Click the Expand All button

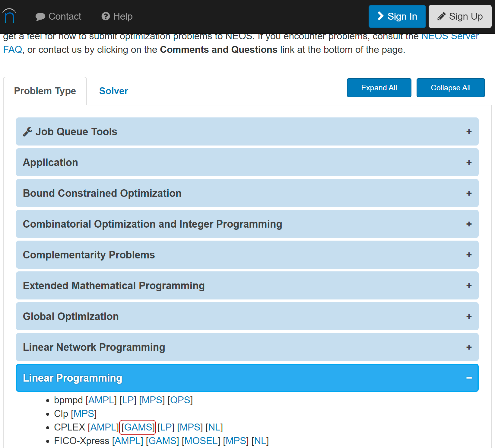(379, 88)
